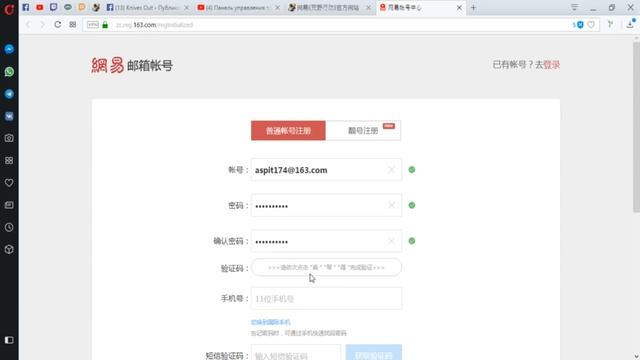The width and height of the screenshot is (640, 360).
Task: Open WhatsApp in the sidebar
Action: pyautogui.click(x=9, y=72)
